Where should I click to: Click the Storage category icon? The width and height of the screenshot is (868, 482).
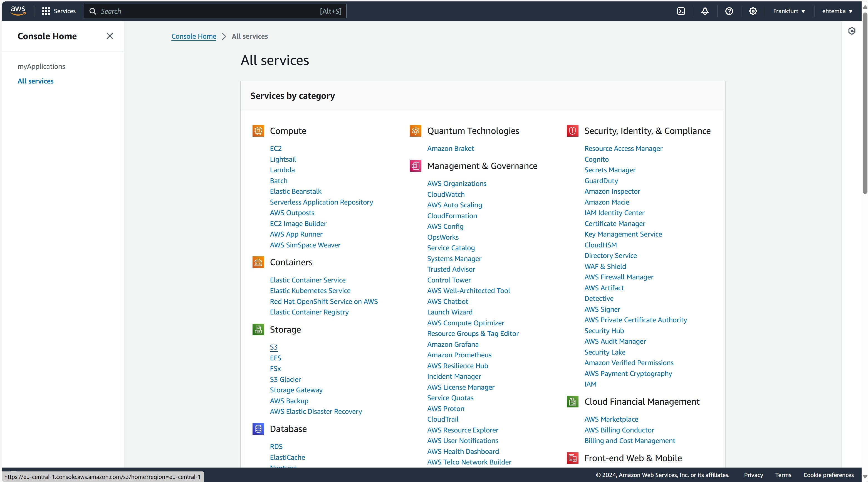tap(258, 329)
